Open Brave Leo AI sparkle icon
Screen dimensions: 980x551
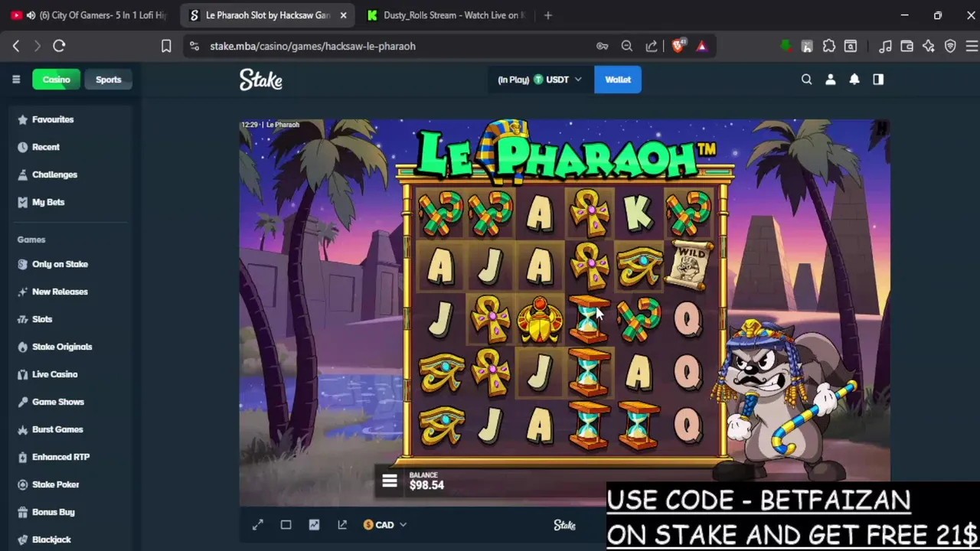[x=929, y=46]
